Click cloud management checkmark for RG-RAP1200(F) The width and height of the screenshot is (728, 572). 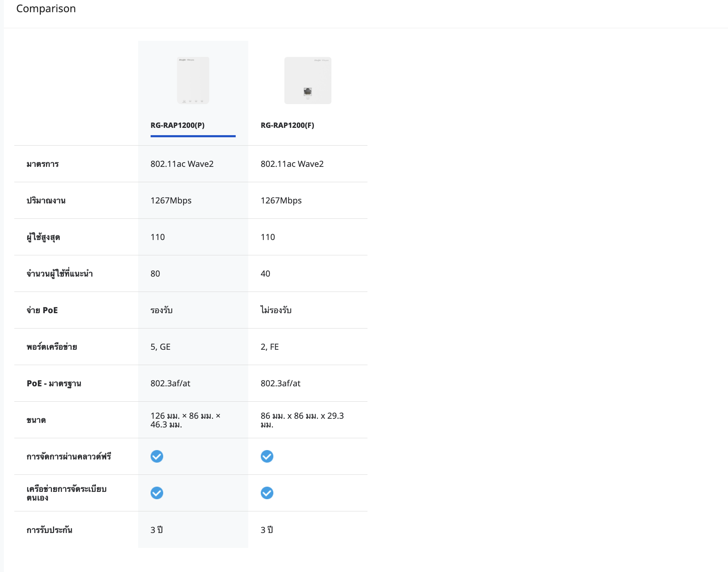pyautogui.click(x=267, y=456)
